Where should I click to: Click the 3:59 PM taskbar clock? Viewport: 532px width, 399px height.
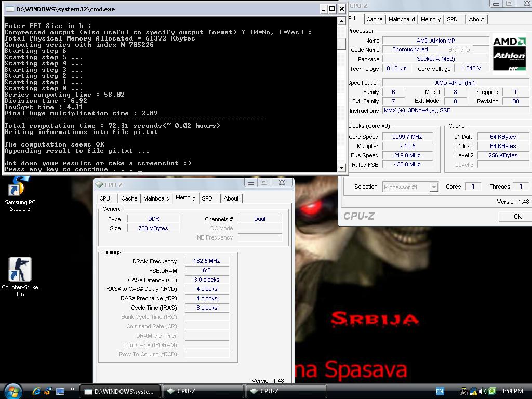point(512,391)
